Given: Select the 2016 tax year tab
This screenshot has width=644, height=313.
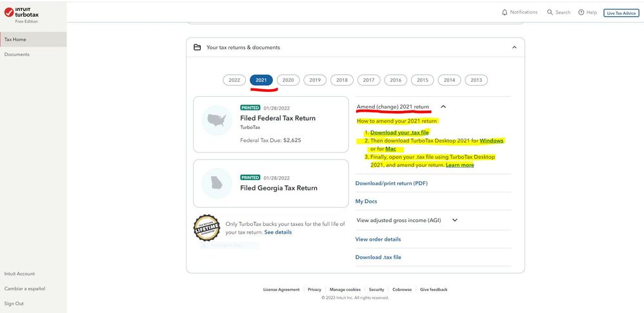Looking at the screenshot, I should pyautogui.click(x=396, y=80).
